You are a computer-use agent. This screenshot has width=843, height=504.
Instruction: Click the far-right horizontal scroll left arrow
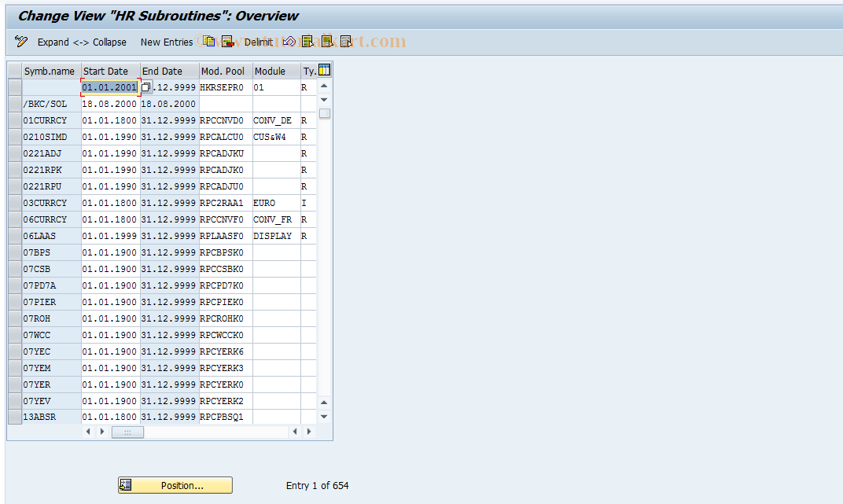295,432
